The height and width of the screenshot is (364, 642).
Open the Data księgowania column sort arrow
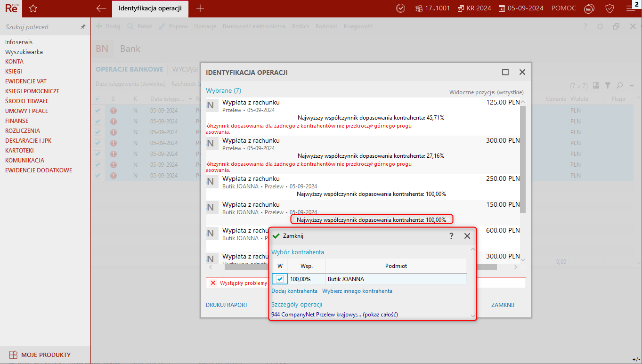[x=191, y=99]
